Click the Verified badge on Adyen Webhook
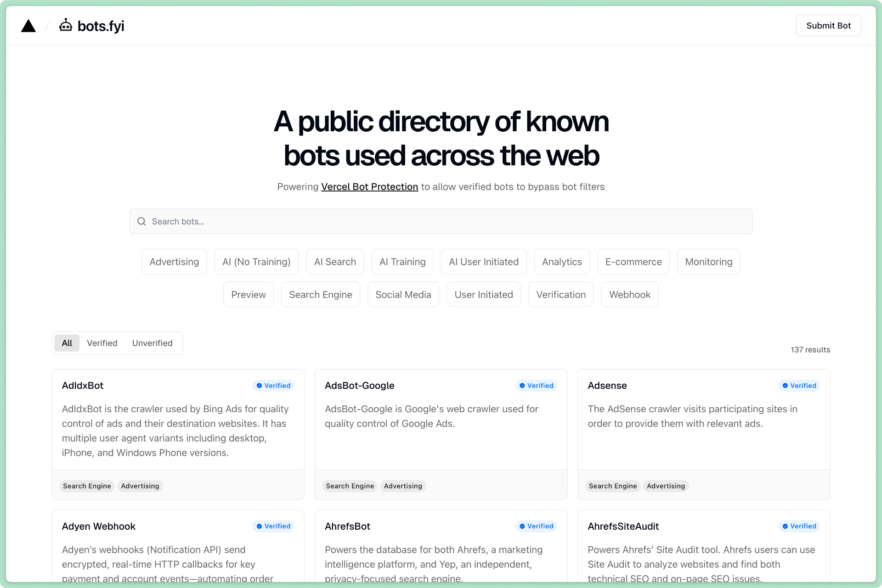 (273, 526)
